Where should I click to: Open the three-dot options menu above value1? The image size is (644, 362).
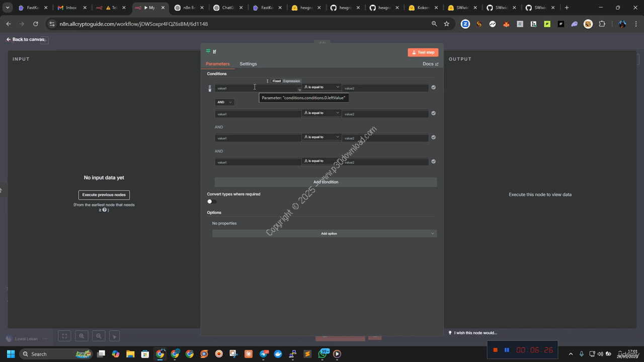tap(267, 81)
